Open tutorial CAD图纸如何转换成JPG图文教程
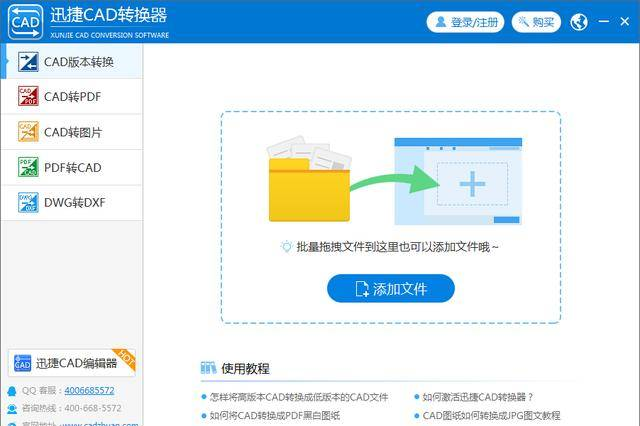640x426 pixels. tap(491, 416)
